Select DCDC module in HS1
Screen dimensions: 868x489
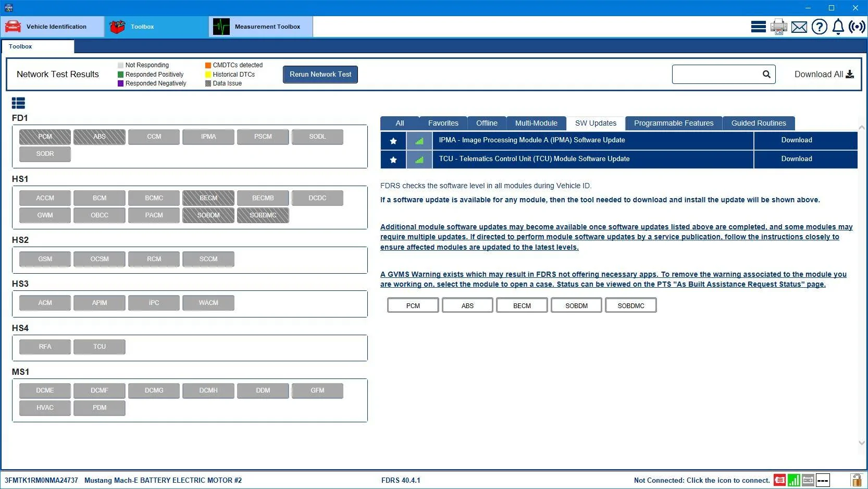pos(317,198)
